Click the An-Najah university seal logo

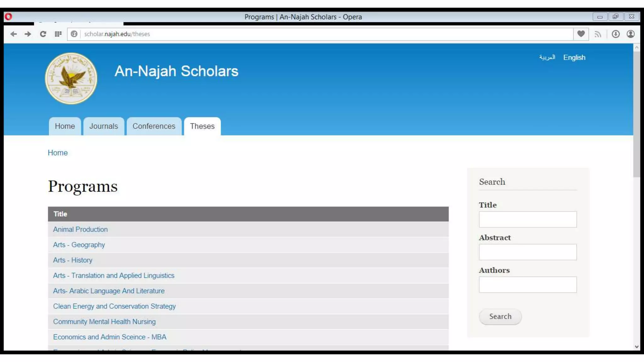coord(71,78)
